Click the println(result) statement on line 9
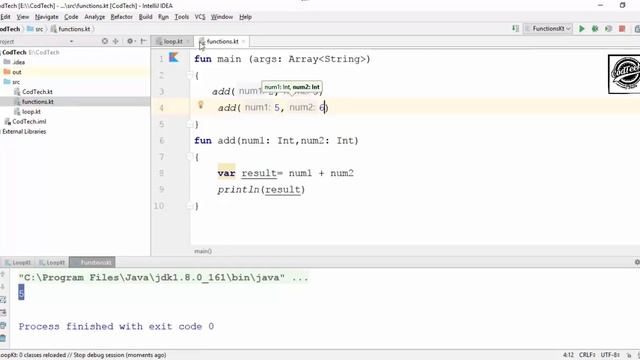640x360 pixels. click(261, 189)
